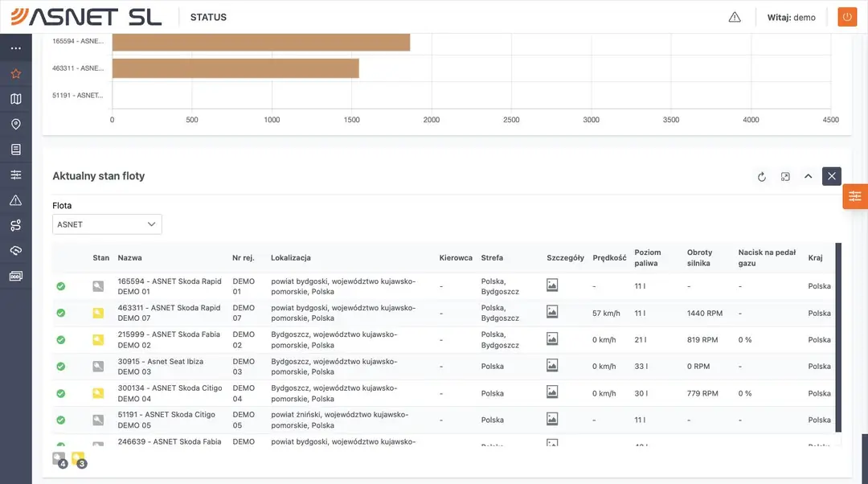Open the Flota dropdown showing ASNET
Viewport: 868px width, 484px height.
(x=107, y=224)
